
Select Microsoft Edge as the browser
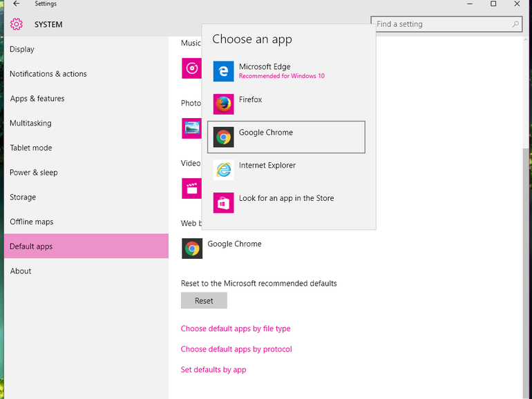(x=286, y=71)
